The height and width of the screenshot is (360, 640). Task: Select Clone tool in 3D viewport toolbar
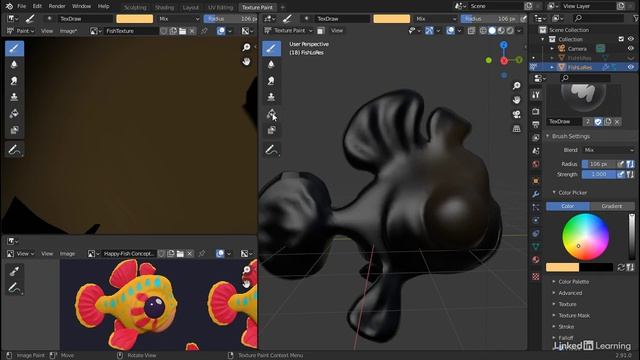(271, 97)
